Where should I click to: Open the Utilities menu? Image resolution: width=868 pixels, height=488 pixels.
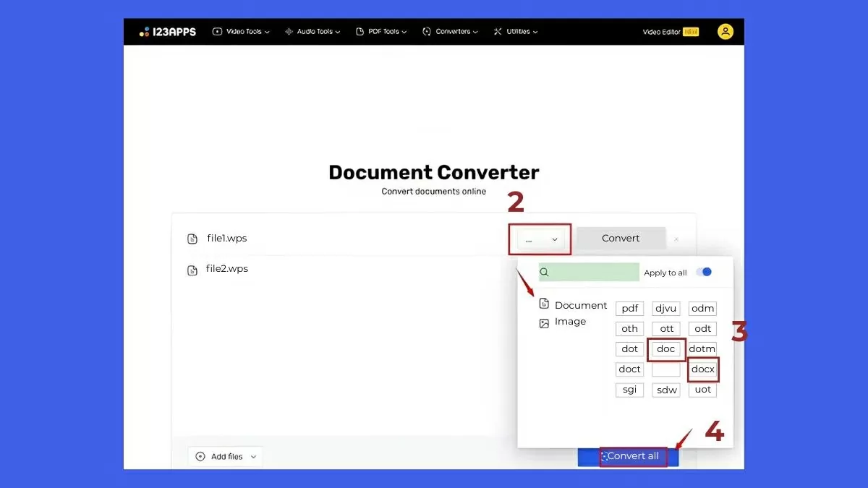point(516,31)
